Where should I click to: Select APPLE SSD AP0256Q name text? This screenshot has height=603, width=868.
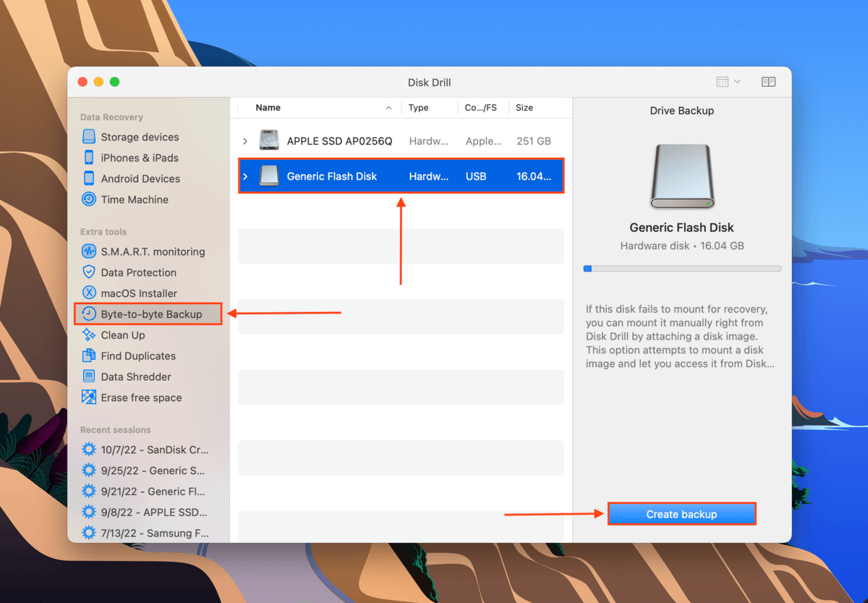340,141
